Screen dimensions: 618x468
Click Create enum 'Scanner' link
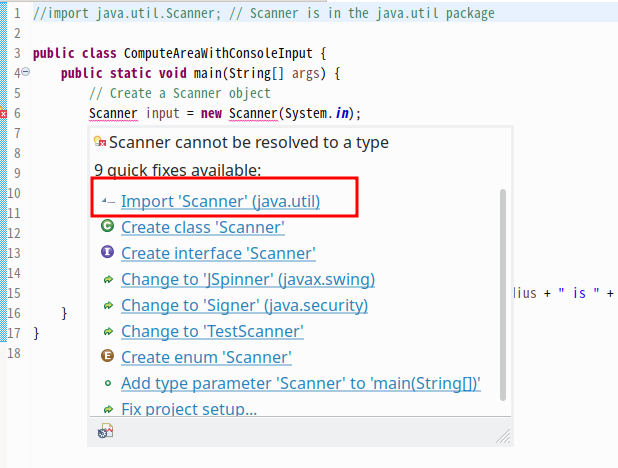(206, 357)
